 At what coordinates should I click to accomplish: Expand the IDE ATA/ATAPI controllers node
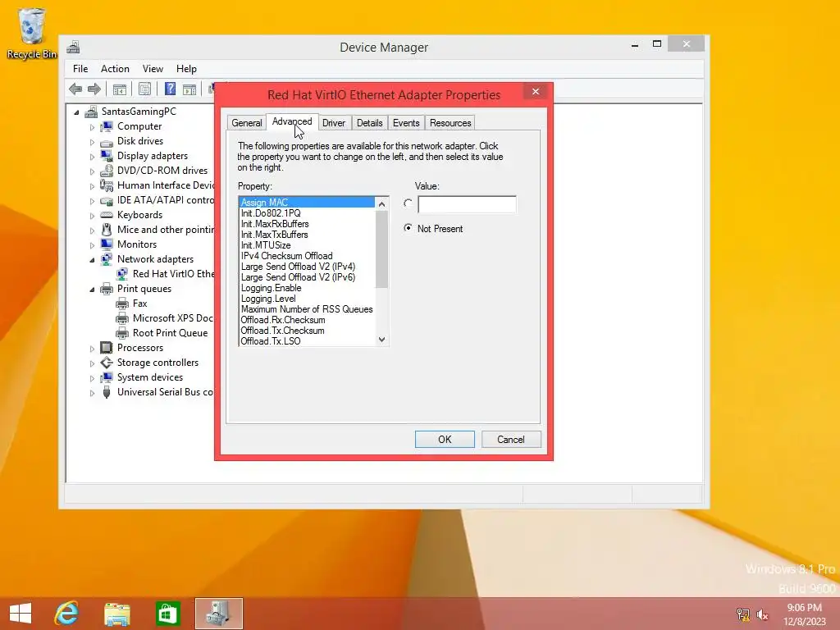click(92, 201)
